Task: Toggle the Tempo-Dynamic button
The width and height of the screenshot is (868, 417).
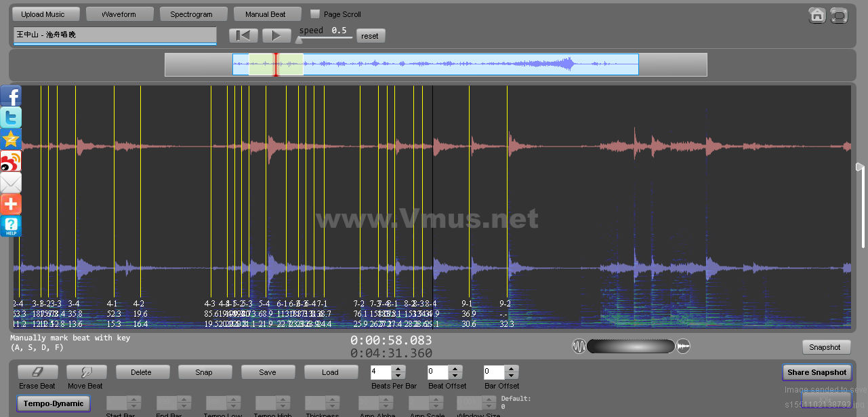Action: coord(53,403)
